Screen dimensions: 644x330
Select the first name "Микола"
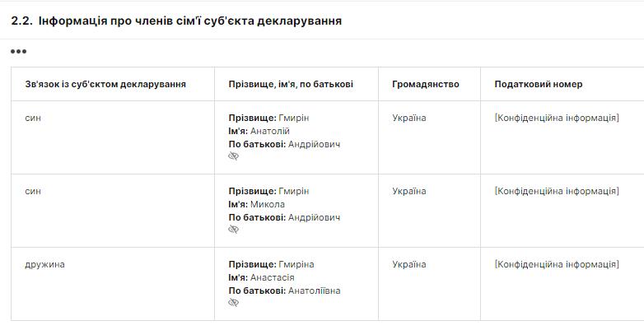(268, 204)
